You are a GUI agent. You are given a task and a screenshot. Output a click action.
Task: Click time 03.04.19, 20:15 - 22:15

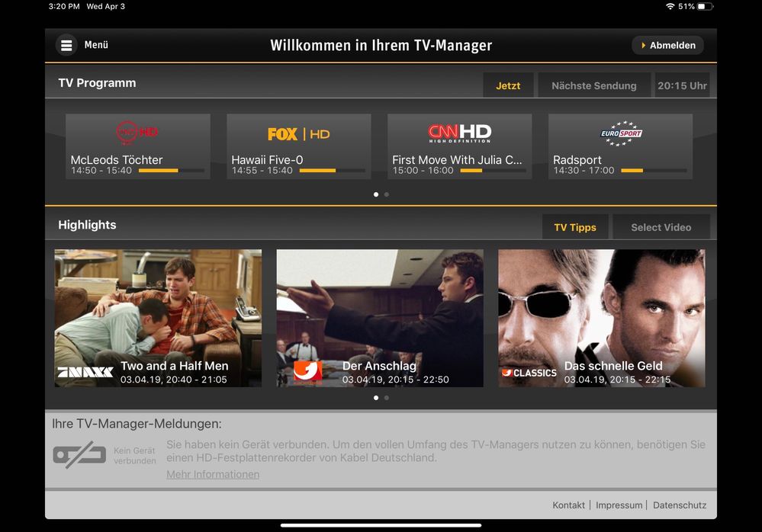click(x=617, y=380)
